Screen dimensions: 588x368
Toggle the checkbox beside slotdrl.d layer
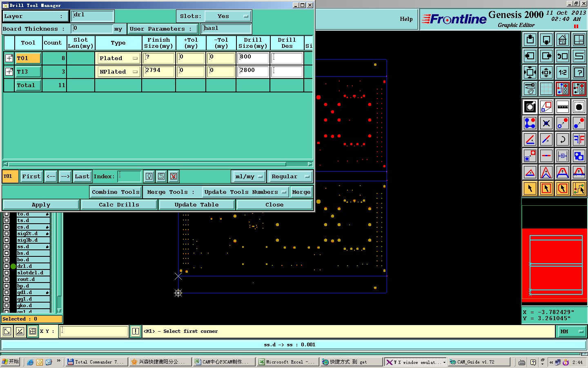[x=7, y=273]
